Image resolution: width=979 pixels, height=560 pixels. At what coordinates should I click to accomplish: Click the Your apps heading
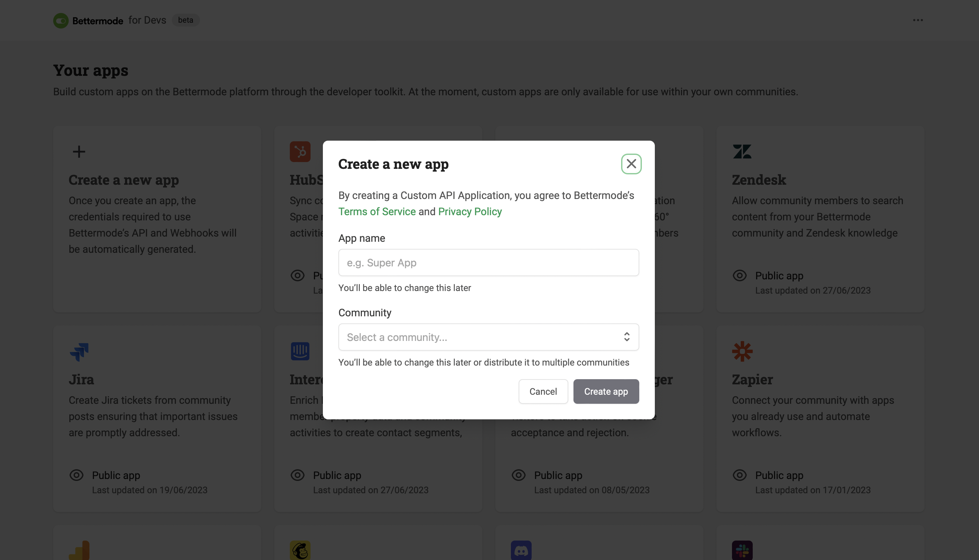click(x=90, y=70)
